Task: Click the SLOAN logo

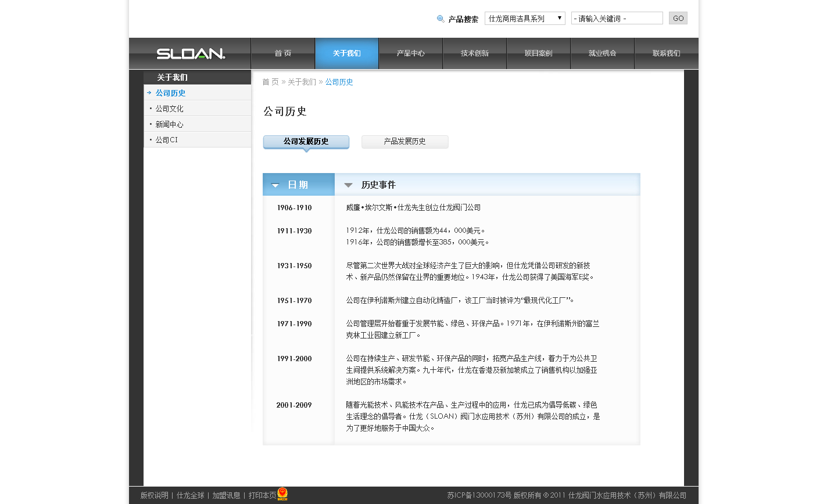Action: click(x=190, y=53)
